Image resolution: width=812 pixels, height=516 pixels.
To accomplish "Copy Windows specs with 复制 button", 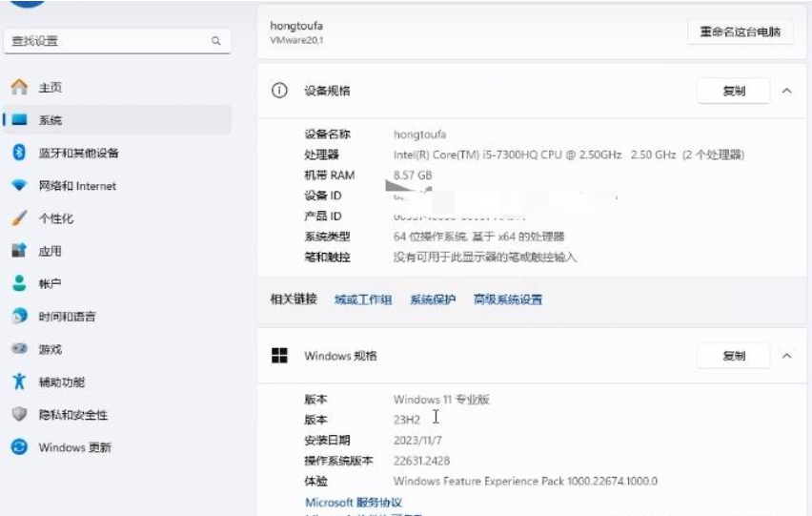I will [733, 356].
